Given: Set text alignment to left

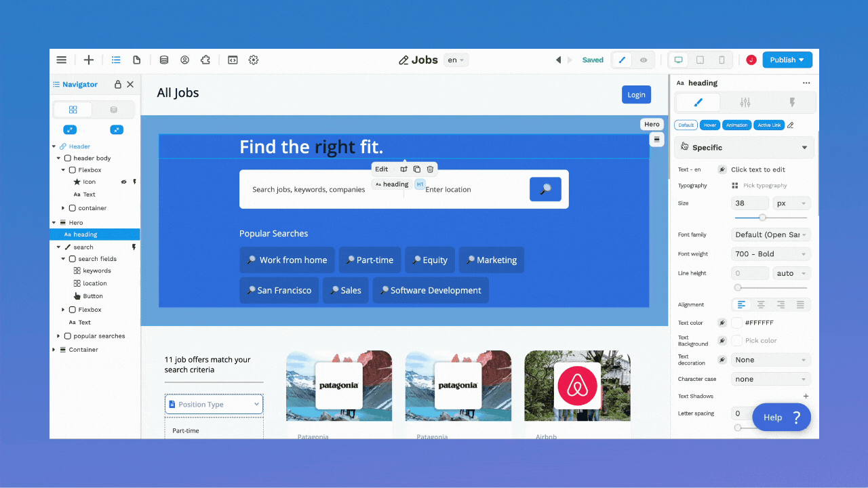Looking at the screenshot, I should coord(741,304).
